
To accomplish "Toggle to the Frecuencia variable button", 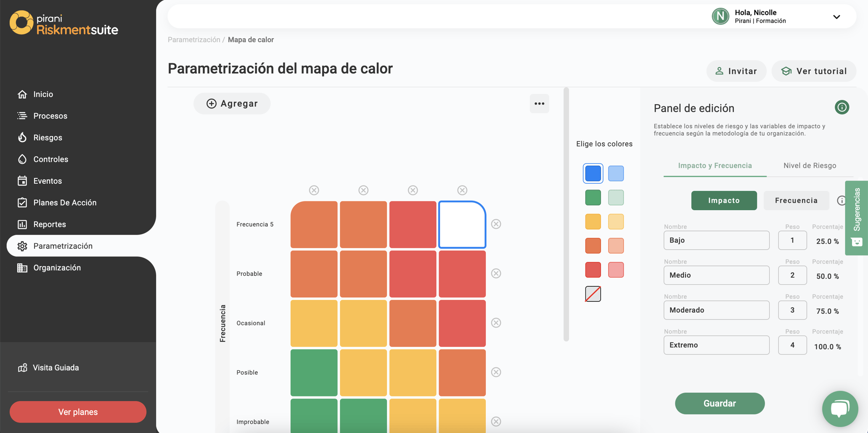I will tap(796, 201).
